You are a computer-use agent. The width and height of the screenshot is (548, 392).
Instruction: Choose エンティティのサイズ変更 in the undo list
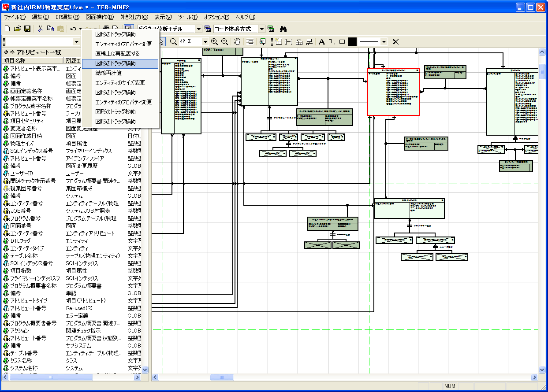point(120,83)
